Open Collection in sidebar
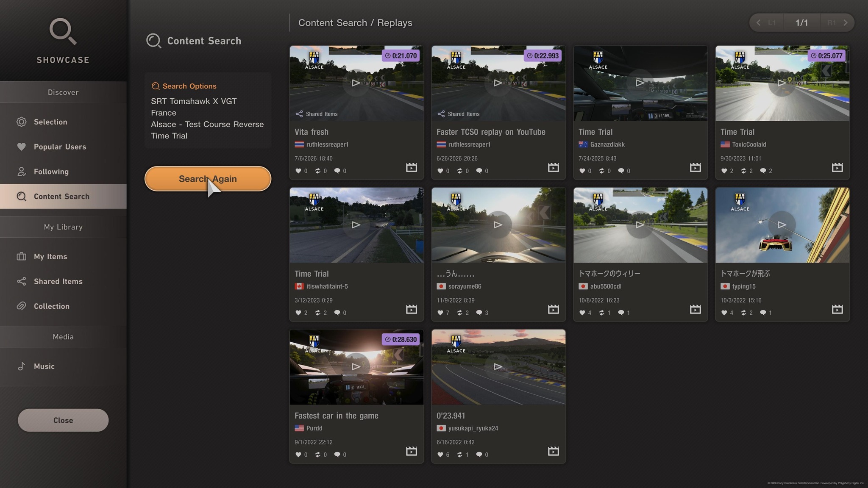The image size is (868, 488). (63, 306)
